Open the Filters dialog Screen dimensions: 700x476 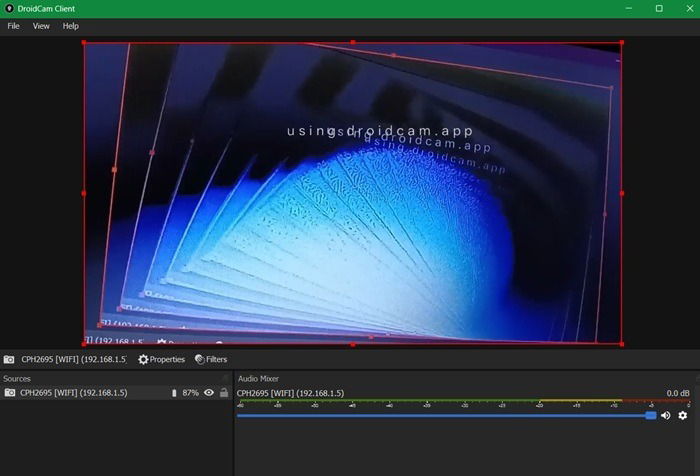tap(211, 359)
